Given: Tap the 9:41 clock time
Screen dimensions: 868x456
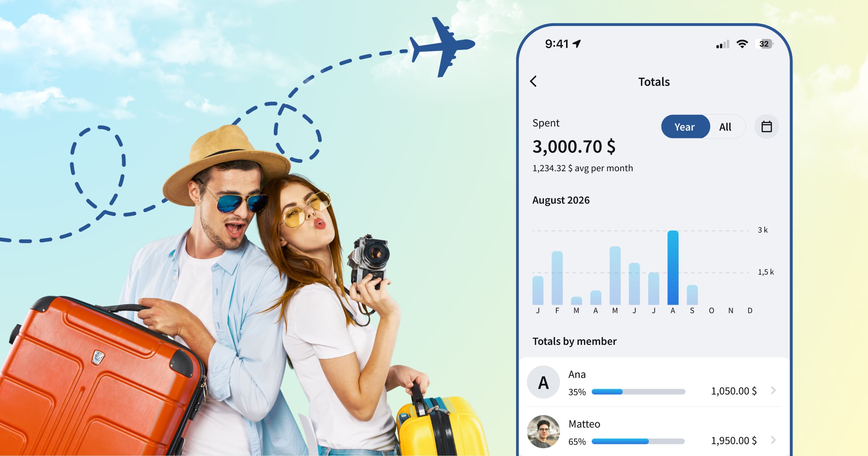Looking at the screenshot, I should tap(557, 44).
